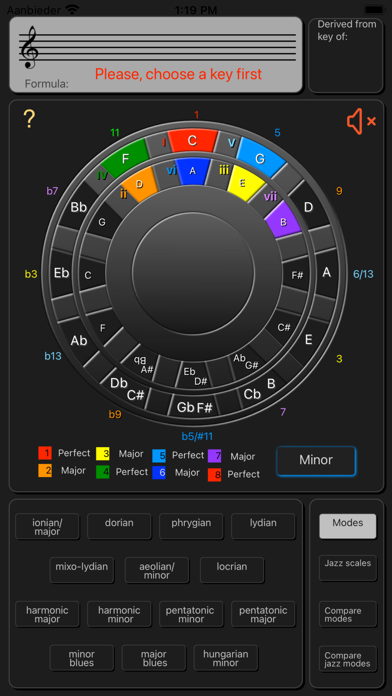The width and height of the screenshot is (392, 696).
Task: Tap inner ring C# key
Action: 284,327
